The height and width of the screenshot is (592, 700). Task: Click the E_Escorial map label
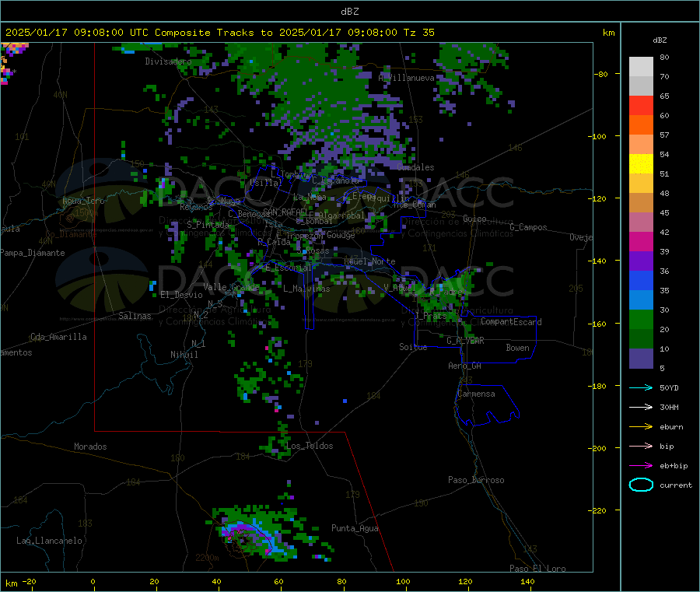coord(289,268)
